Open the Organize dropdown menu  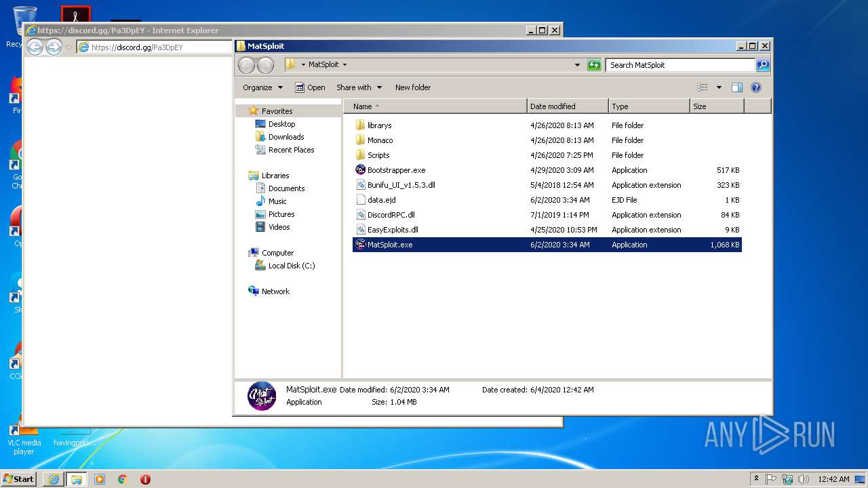pos(262,87)
